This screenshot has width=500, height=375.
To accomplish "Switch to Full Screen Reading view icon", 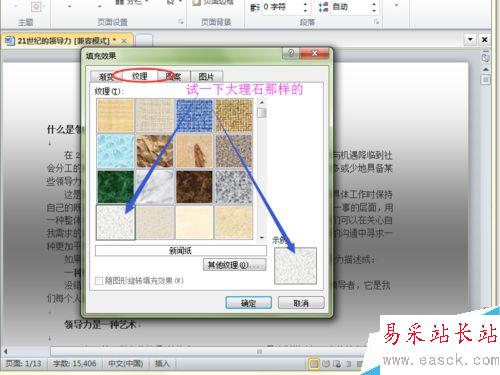I will tap(326, 364).
